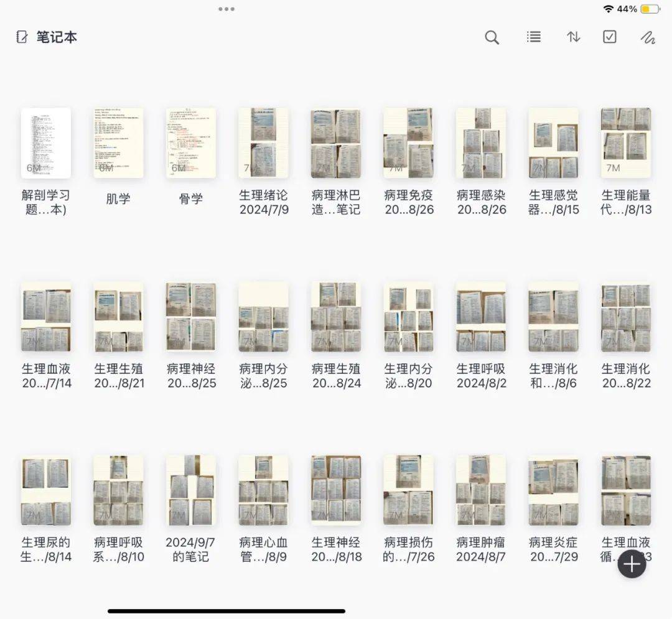This screenshot has height=619, width=672.
Task: Open the 生理呼吸 2024/8/2 note thumbnail
Action: pos(481,317)
